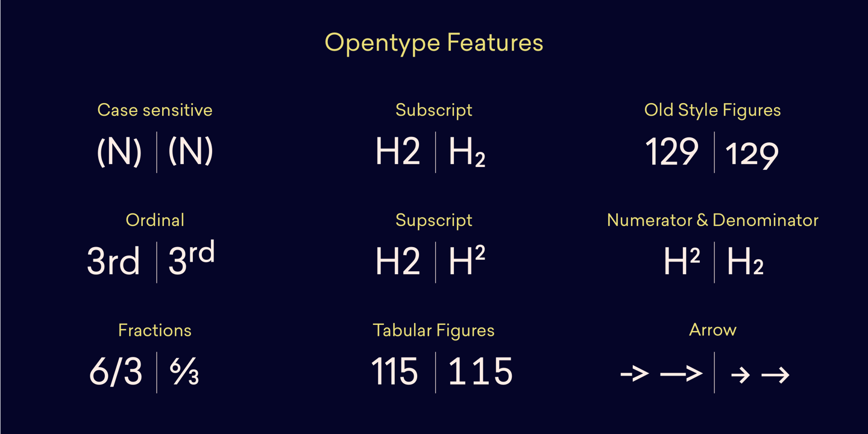Click the Case sensitive label
868x434 pixels.
pos(155,110)
